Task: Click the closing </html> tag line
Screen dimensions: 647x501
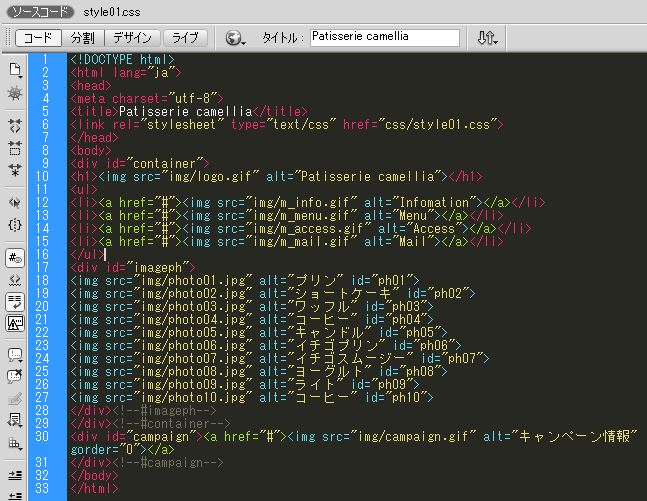Action: 94,489
